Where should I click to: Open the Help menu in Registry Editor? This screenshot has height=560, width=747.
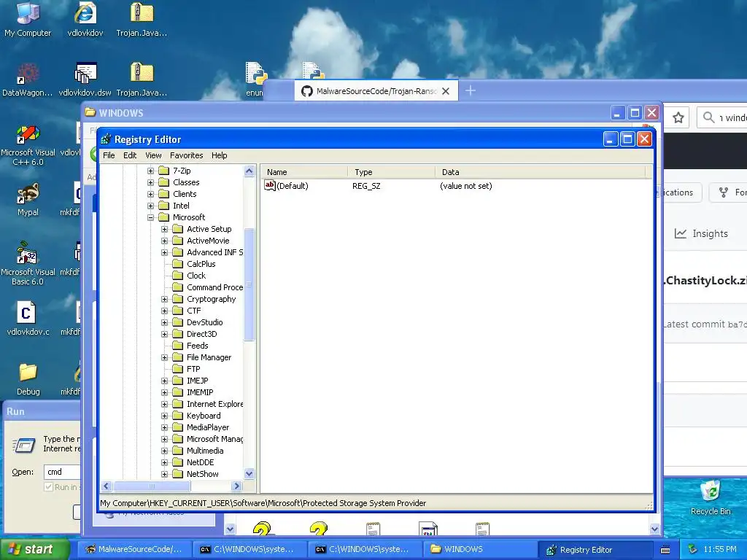point(219,155)
